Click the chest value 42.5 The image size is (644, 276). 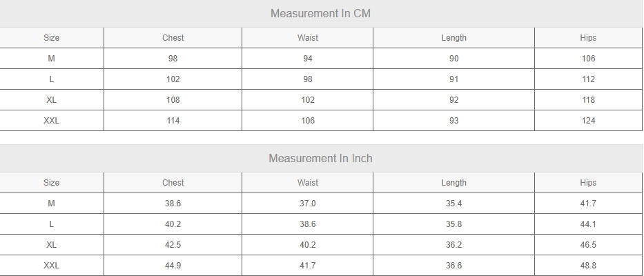[x=173, y=245]
